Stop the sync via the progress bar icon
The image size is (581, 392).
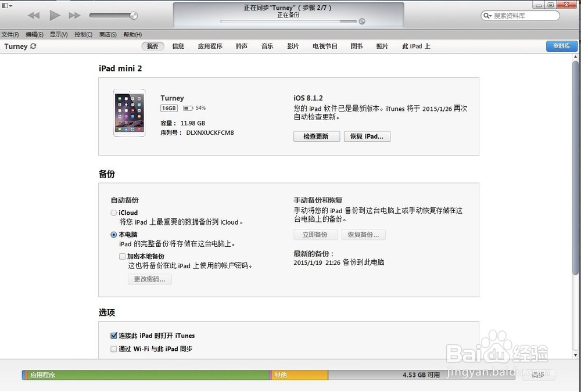(361, 21)
